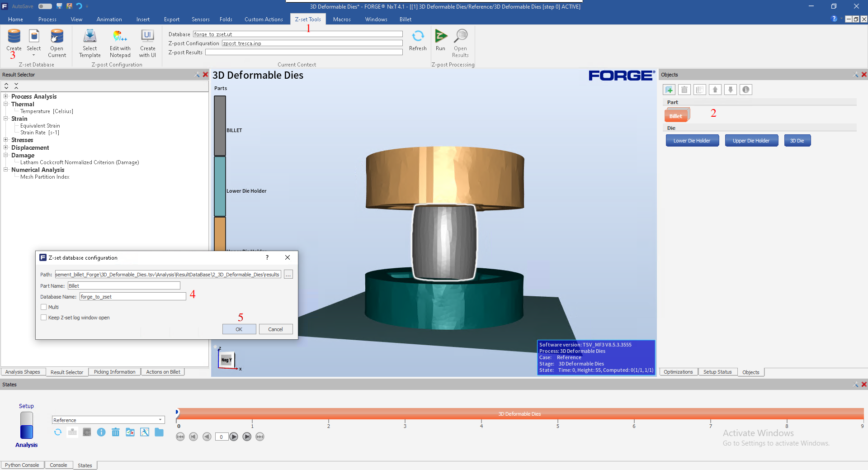The height and width of the screenshot is (470, 868).
Task: Toggle the AutoSave switch
Action: click(45, 6)
